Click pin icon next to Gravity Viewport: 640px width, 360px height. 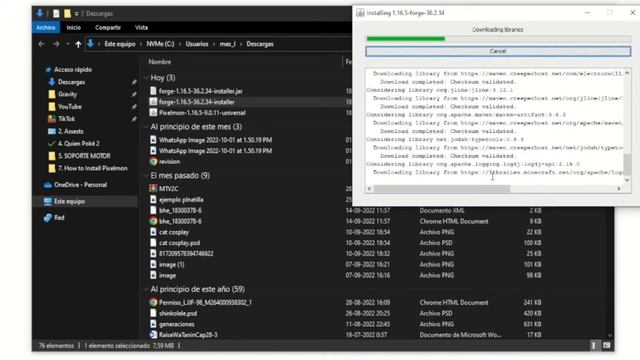(x=134, y=94)
